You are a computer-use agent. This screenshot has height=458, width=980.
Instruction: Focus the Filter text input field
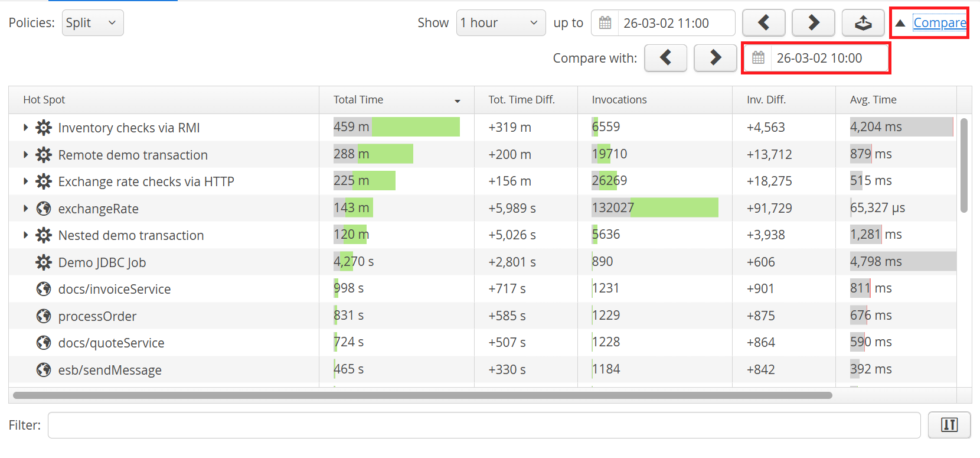tap(484, 425)
